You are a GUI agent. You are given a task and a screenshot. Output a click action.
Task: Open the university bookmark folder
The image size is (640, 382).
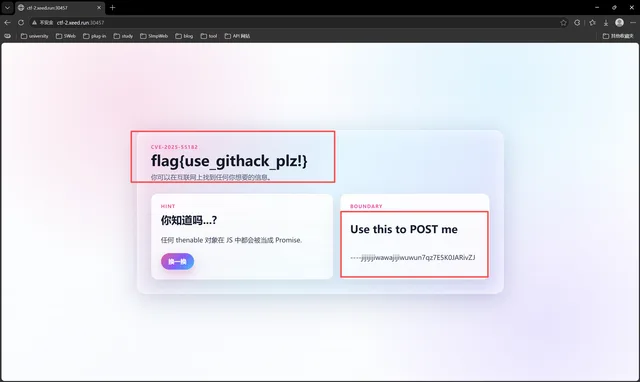point(34,36)
